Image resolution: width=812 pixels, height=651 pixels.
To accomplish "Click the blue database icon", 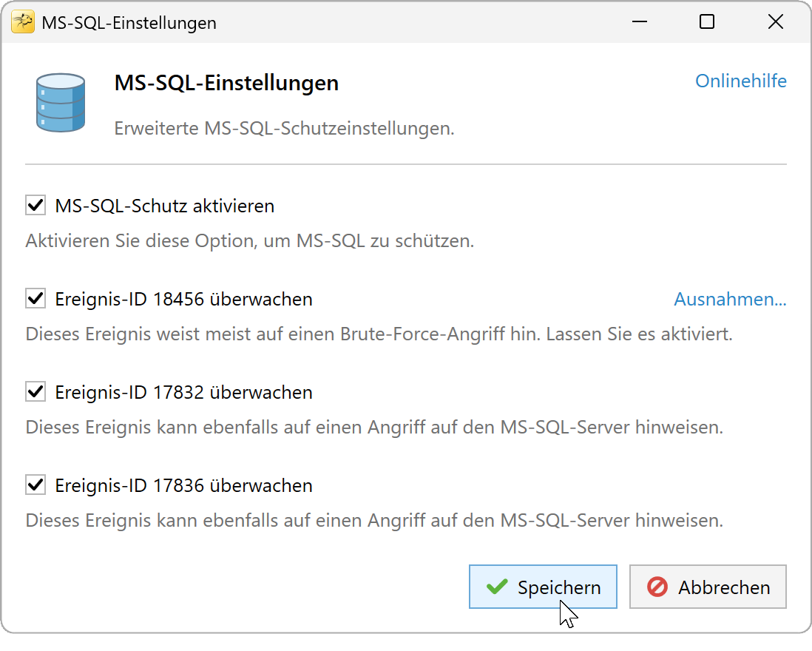I will pyautogui.click(x=61, y=103).
